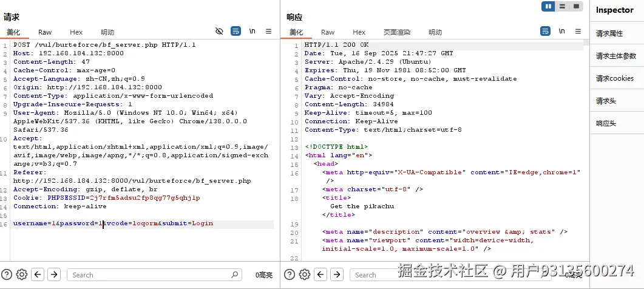This screenshot has width=644, height=289.
Task: Go to next match in response search
Action: (x=337, y=274)
